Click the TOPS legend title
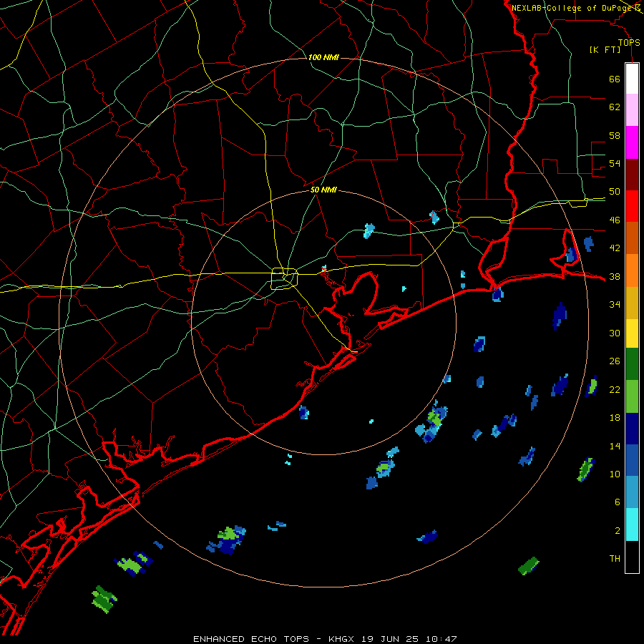This screenshot has height=644, width=644. [x=629, y=43]
